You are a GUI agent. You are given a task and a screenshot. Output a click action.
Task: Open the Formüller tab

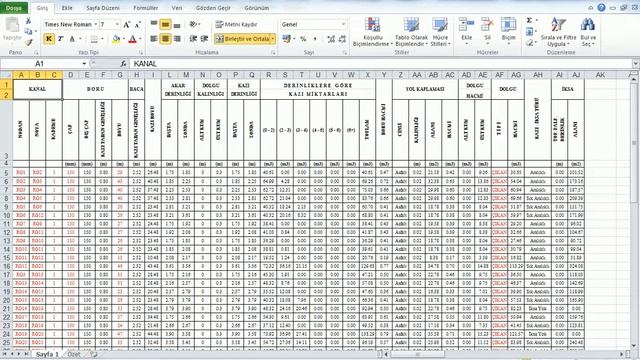point(146,8)
